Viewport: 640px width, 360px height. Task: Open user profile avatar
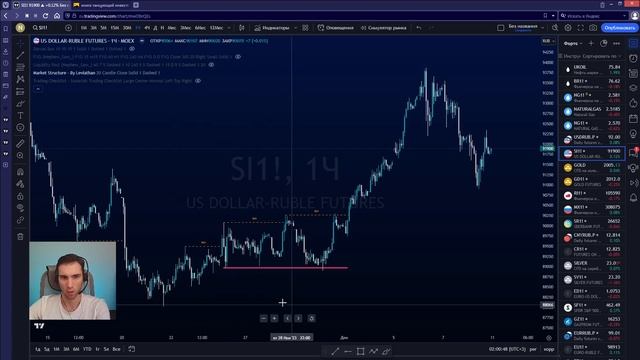tap(20, 28)
